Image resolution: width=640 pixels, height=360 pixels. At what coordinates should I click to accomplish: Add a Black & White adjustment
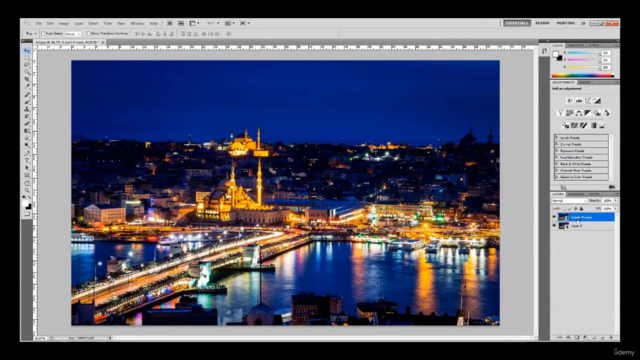pos(588,113)
